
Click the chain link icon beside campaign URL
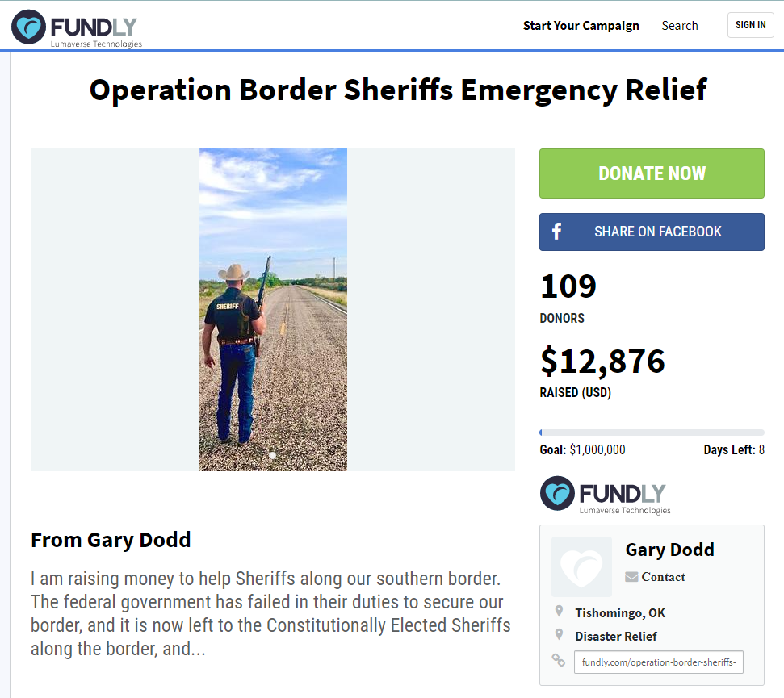click(558, 661)
